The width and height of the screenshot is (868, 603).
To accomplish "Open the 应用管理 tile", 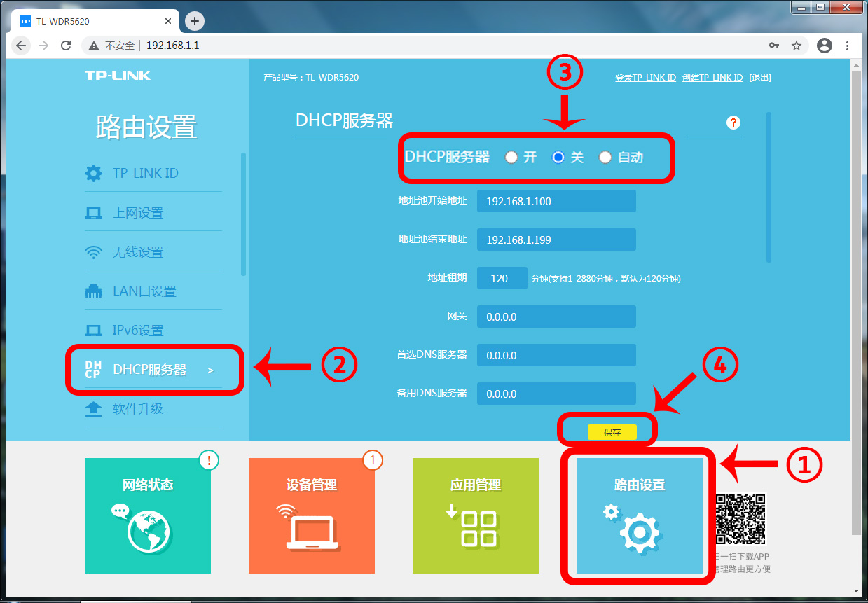I will 476,515.
